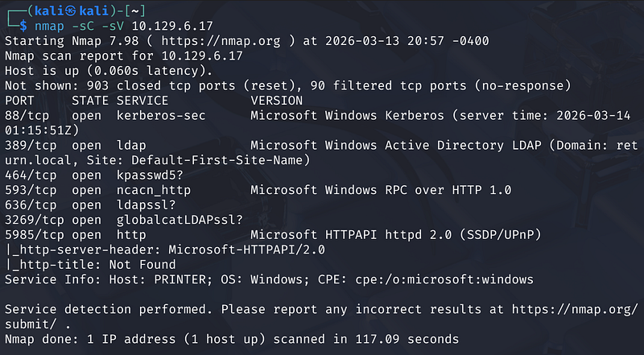Screen dimensions: 644x355
Task: Click the http-title Not Found line
Action: click(x=90, y=265)
